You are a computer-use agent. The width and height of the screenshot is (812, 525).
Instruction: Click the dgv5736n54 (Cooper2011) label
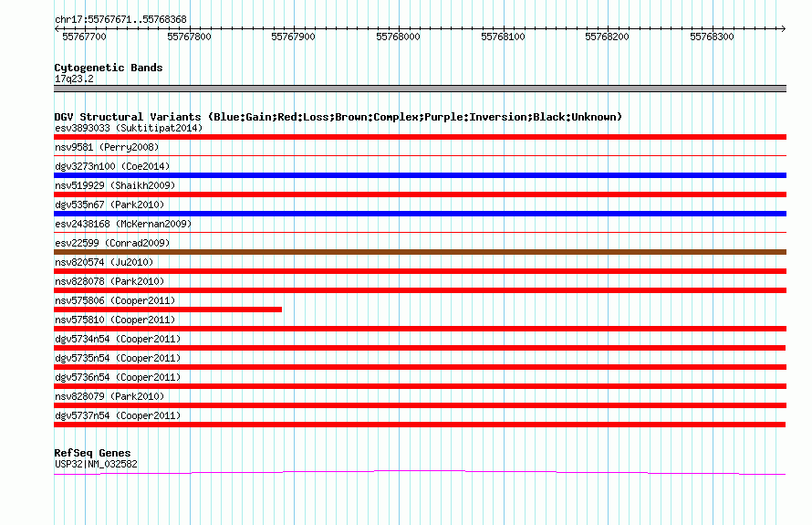pyautogui.click(x=118, y=377)
